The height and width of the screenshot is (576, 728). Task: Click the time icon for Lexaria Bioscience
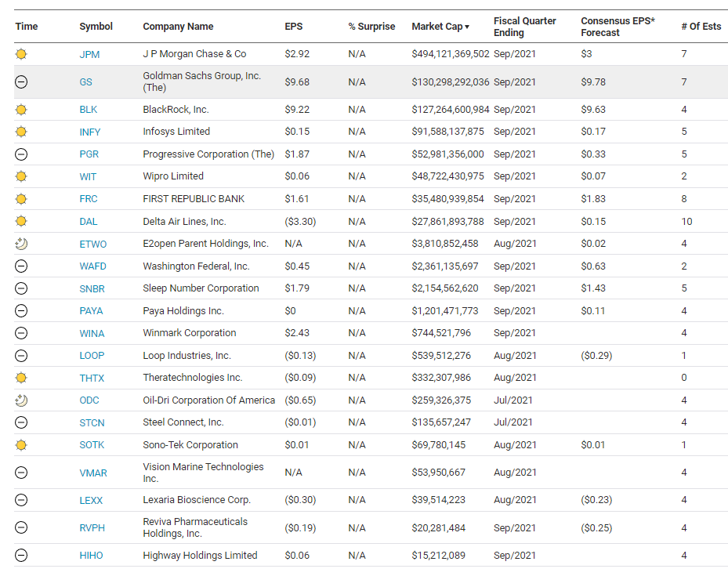[21, 500]
